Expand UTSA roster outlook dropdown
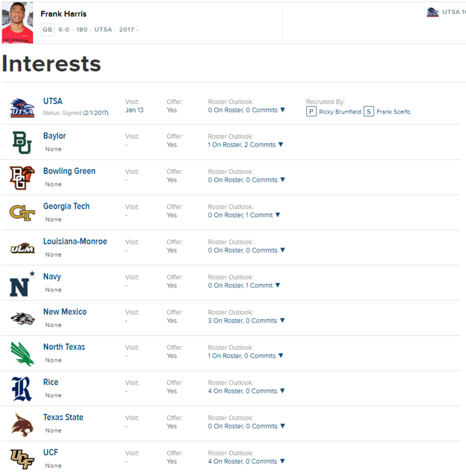 pyautogui.click(x=283, y=110)
